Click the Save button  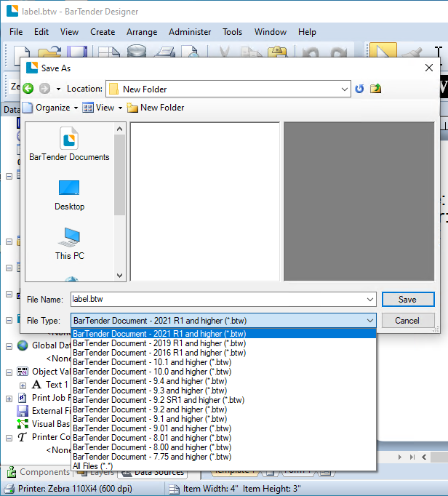coord(407,300)
